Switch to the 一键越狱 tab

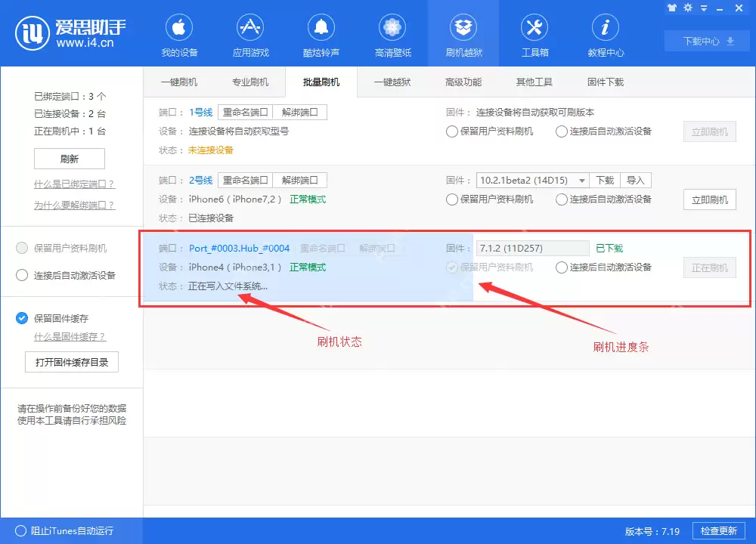393,82
